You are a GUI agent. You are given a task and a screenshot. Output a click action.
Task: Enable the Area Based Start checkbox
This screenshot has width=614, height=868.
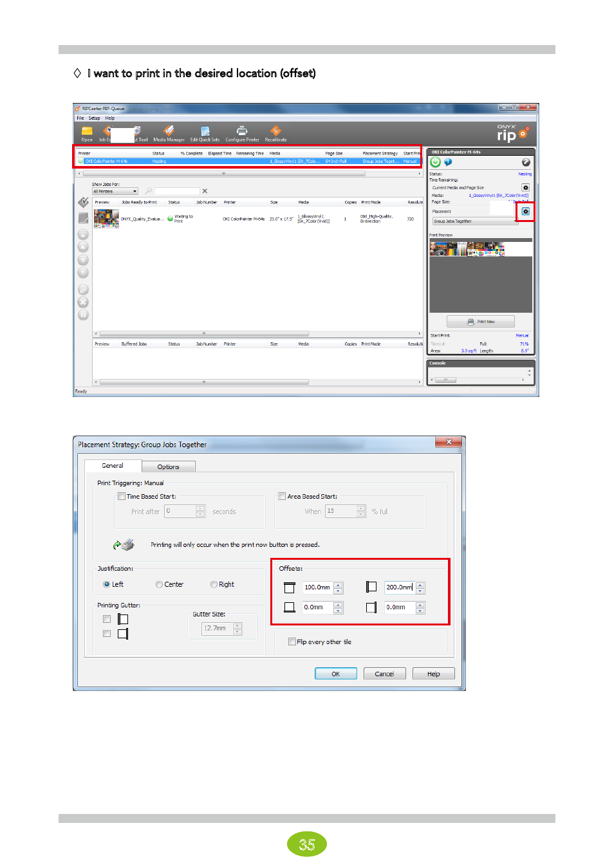click(282, 496)
